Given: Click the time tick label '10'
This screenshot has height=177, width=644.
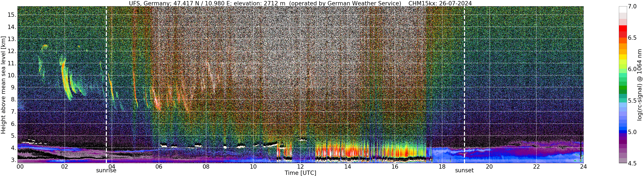Looking at the screenshot, I should (253, 166).
